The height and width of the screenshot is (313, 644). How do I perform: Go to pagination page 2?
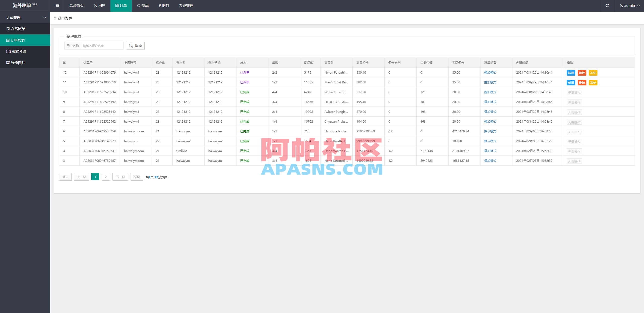(x=106, y=177)
